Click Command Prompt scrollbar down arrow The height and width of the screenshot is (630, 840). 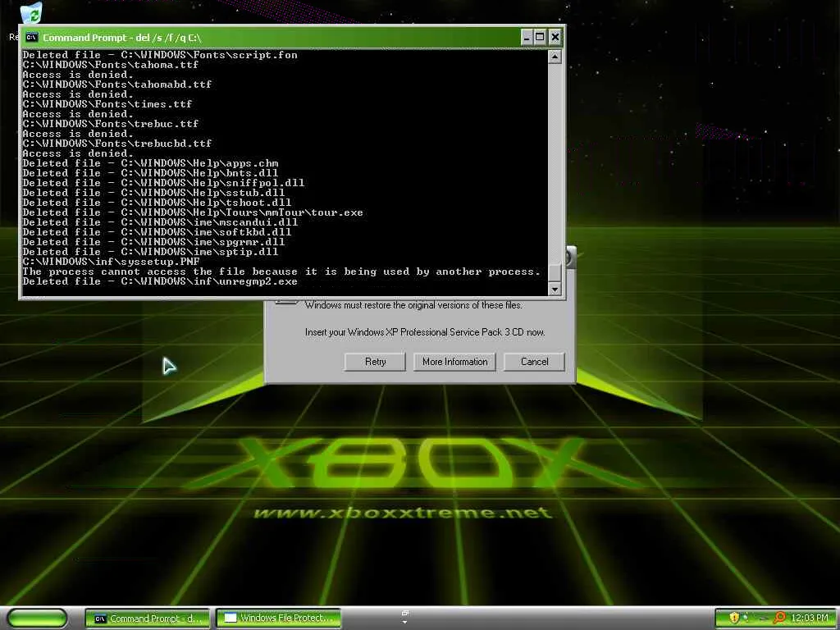[x=555, y=290]
